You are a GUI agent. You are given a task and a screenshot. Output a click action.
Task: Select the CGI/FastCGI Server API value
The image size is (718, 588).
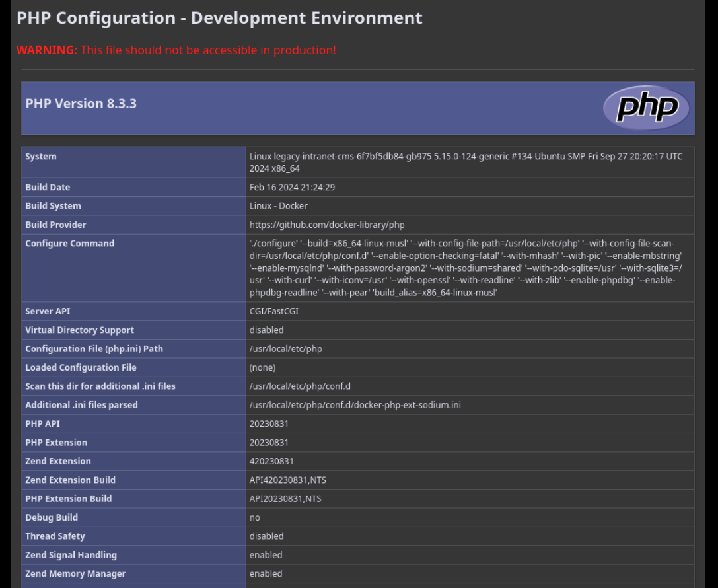[275, 311]
